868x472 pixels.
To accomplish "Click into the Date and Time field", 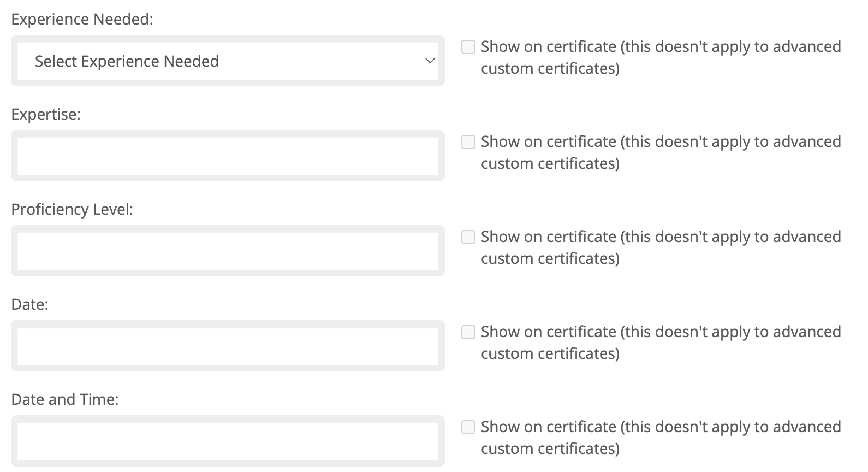I will [227, 441].
